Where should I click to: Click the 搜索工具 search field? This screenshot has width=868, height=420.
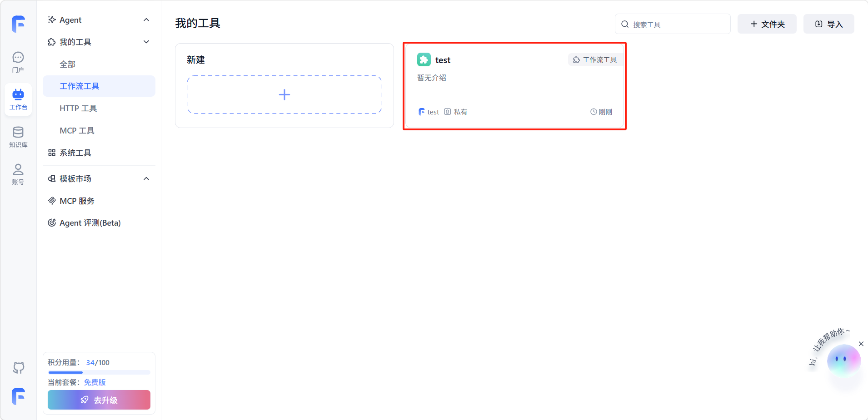(677, 24)
